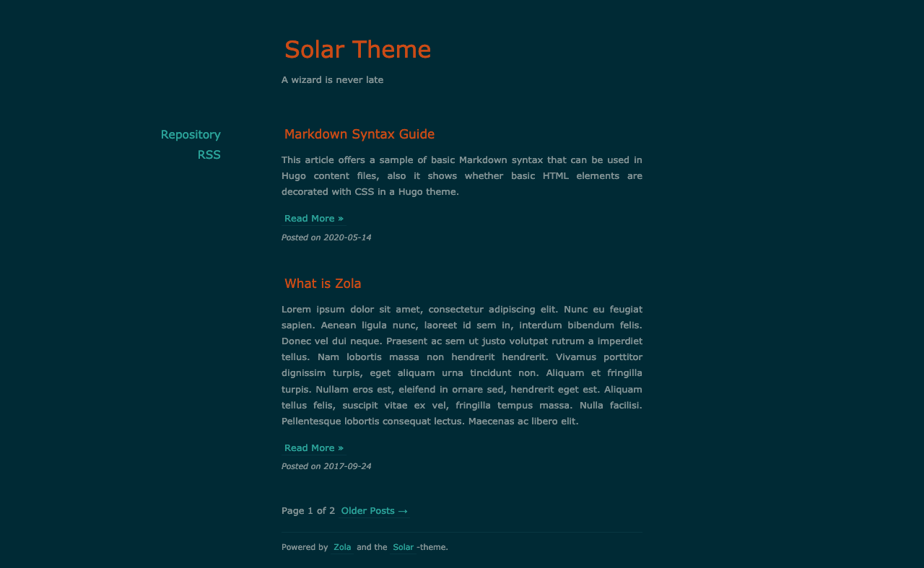924x568 pixels.
Task: Click the Solar Theme site title
Action: (x=357, y=49)
